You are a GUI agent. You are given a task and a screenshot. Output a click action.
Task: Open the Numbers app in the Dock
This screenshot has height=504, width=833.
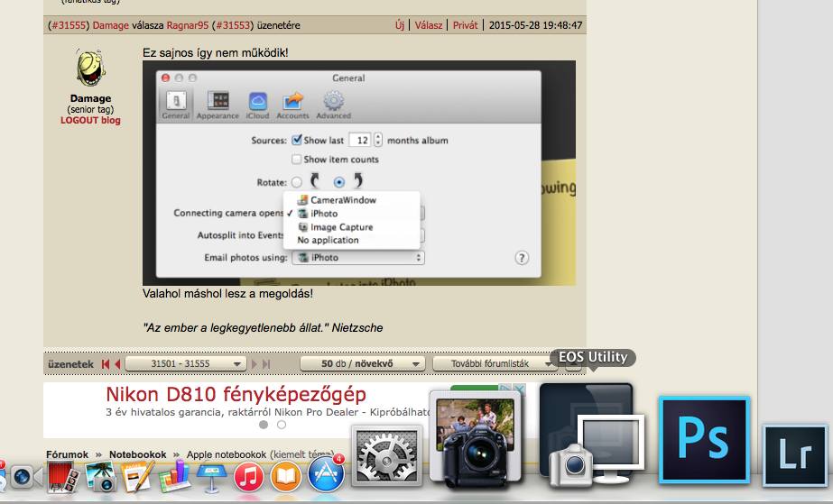(x=175, y=476)
